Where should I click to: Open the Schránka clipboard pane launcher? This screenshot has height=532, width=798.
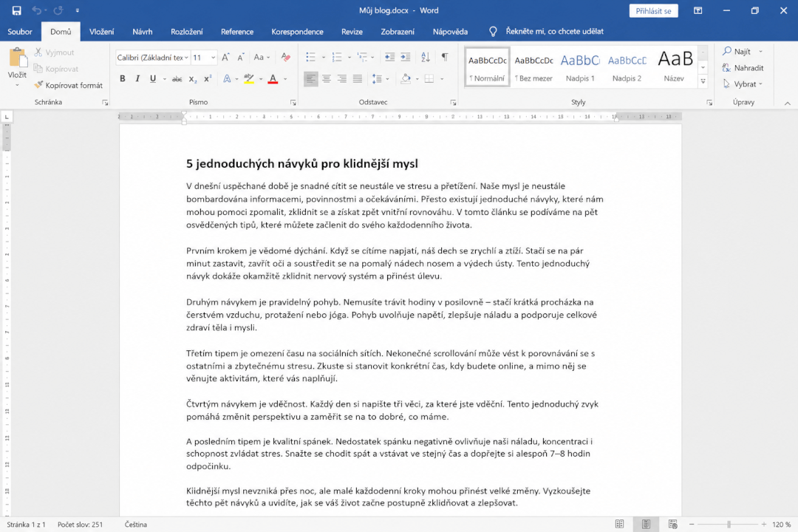[x=105, y=102]
